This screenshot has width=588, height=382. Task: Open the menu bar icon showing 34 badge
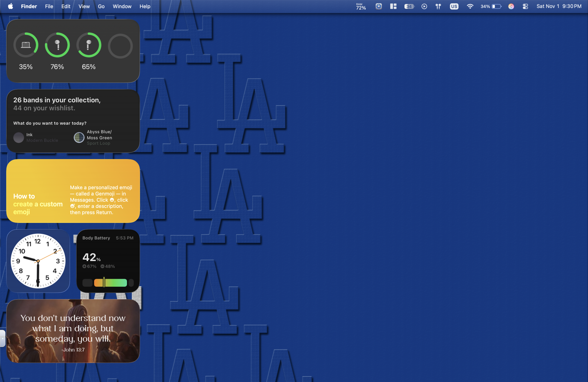pos(409,6)
